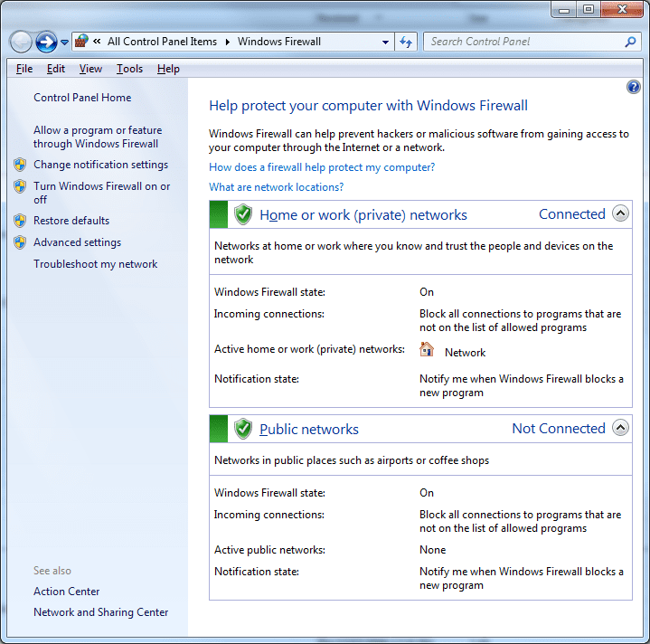Select All Control Panel Items breadcrumb

pos(162,42)
